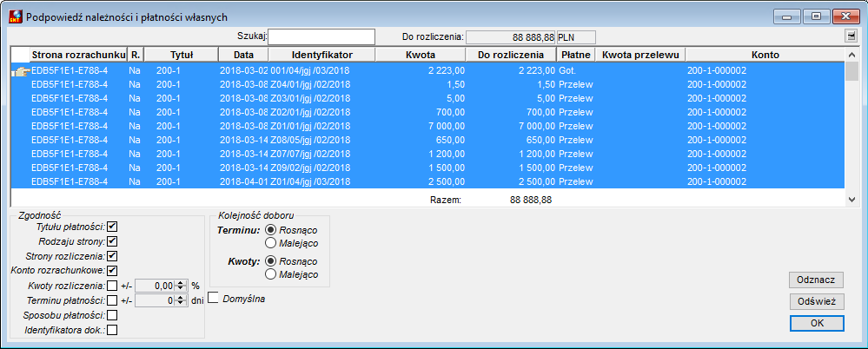Maximize the window
This screenshot has height=349, width=868.
(x=816, y=16)
